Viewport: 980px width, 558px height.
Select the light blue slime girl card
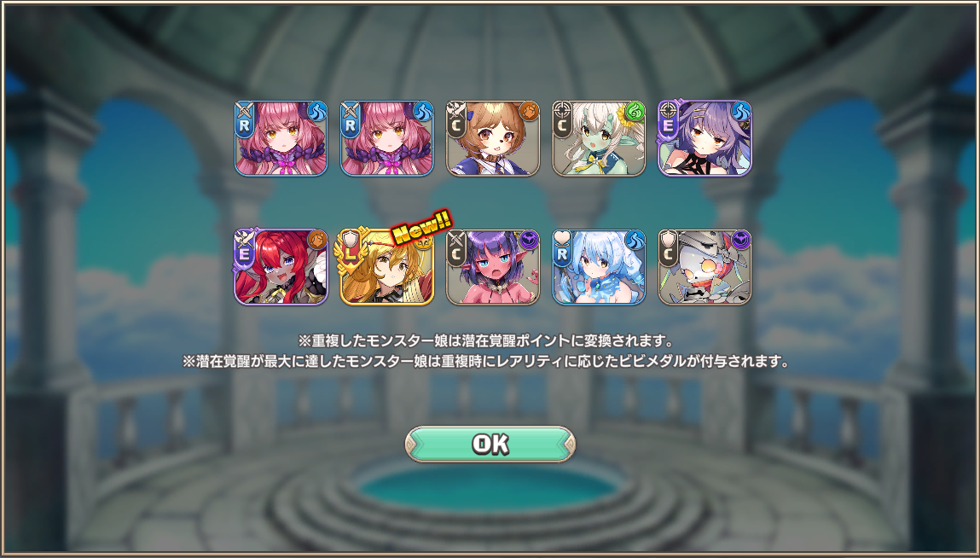coord(599,267)
